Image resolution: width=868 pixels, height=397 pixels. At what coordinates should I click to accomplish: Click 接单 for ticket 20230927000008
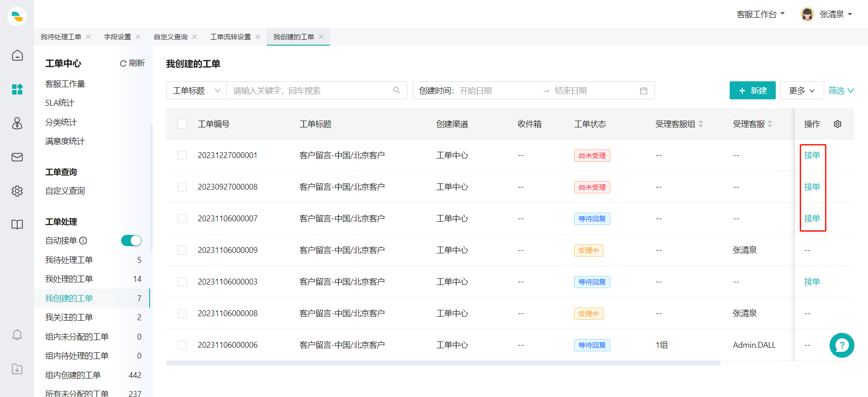[x=812, y=187]
